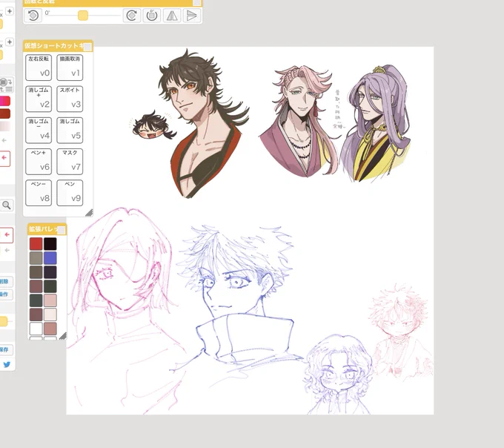Pick the red palette swatch
504x448 pixels.
point(36,244)
